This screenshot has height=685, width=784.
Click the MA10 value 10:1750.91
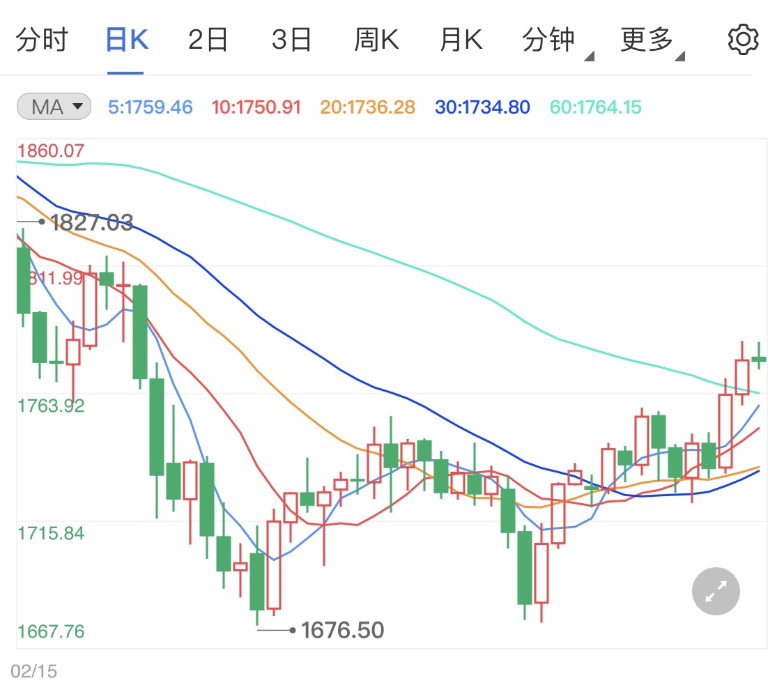click(256, 107)
